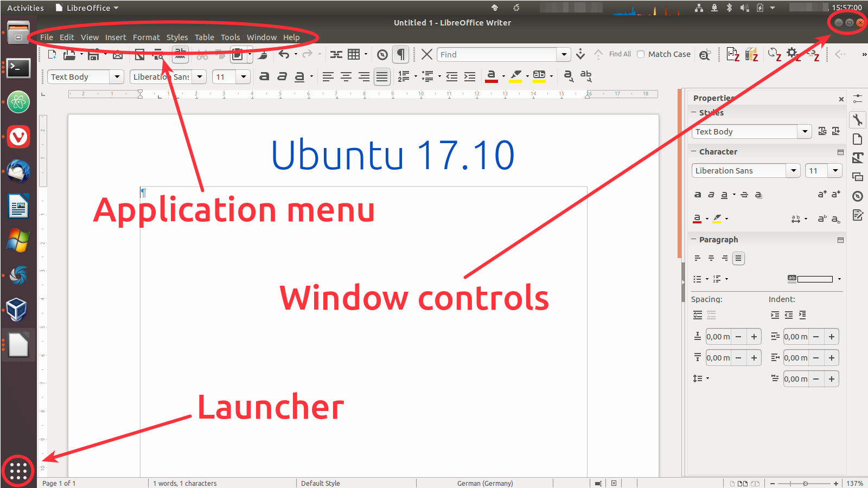This screenshot has width=868, height=488.
Task: Open sidebar Liberation Sans font dropdown
Action: (794, 171)
